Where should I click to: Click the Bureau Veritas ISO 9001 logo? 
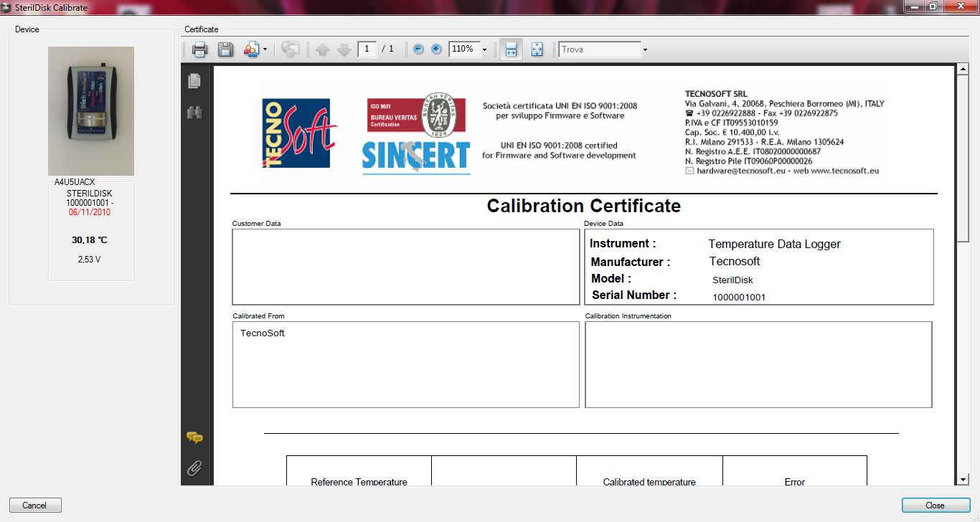click(416, 115)
